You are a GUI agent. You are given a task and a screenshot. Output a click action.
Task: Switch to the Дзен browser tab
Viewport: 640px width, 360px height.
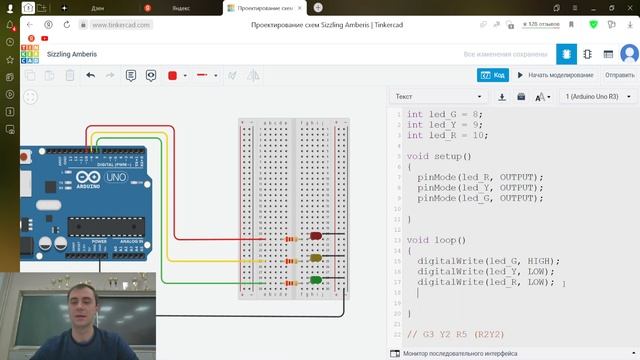pos(98,8)
